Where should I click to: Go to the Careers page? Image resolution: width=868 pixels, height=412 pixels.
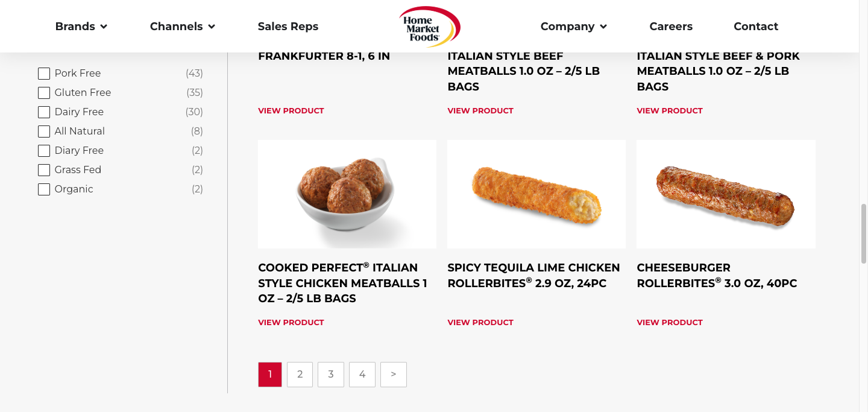point(671,27)
